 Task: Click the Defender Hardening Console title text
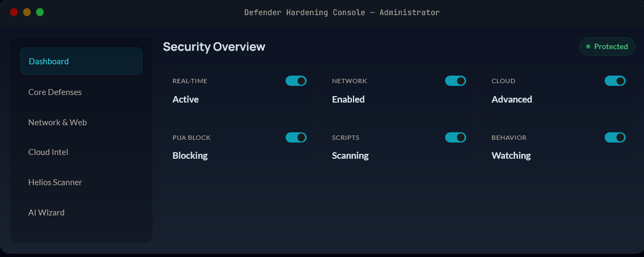click(x=342, y=12)
